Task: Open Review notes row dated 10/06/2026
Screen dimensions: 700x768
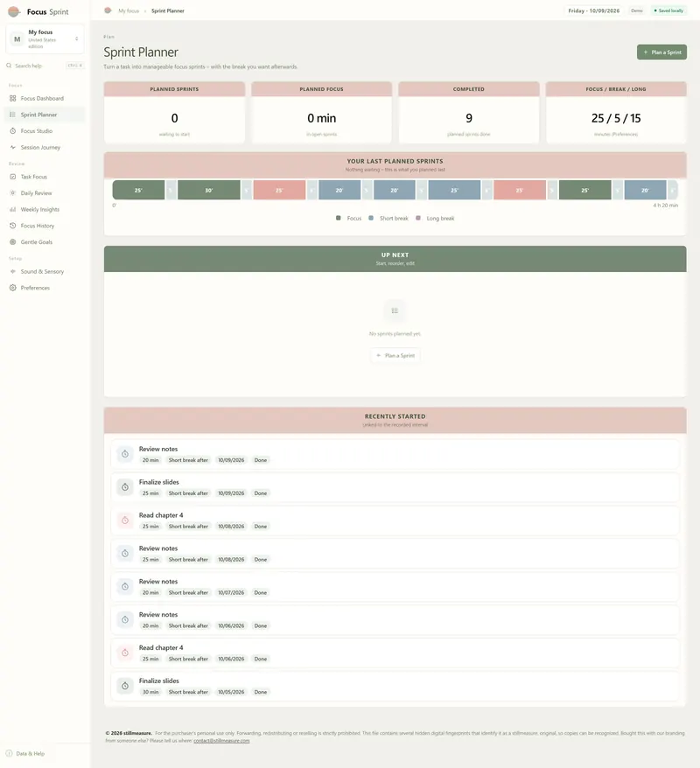Action: click(395, 619)
